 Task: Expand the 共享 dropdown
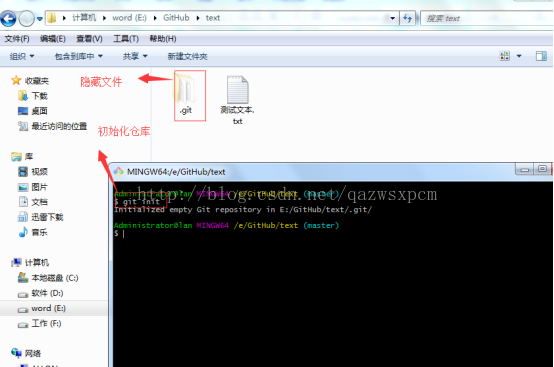click(x=135, y=56)
